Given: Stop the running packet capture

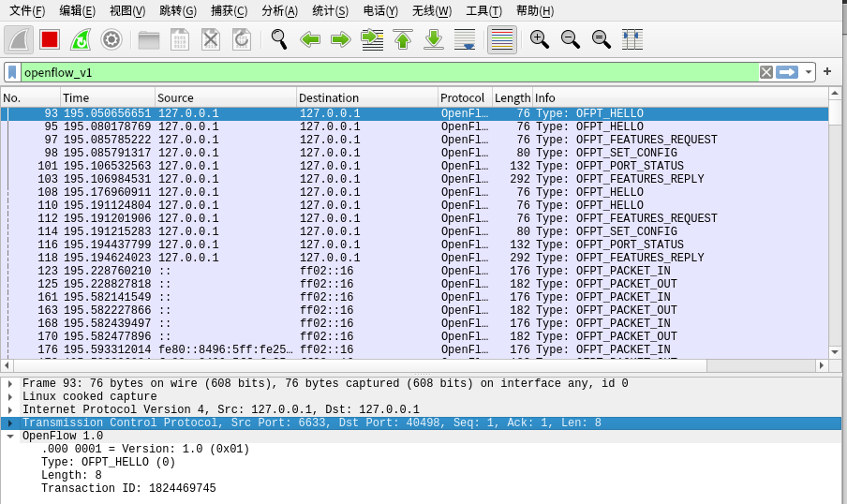Looking at the screenshot, I should coord(50,39).
